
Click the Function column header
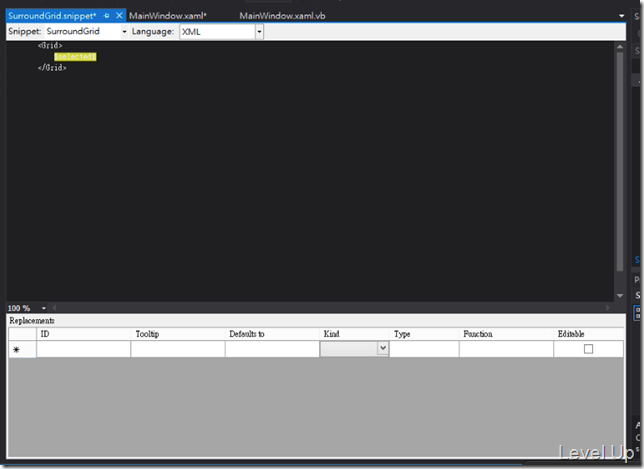[x=506, y=334]
